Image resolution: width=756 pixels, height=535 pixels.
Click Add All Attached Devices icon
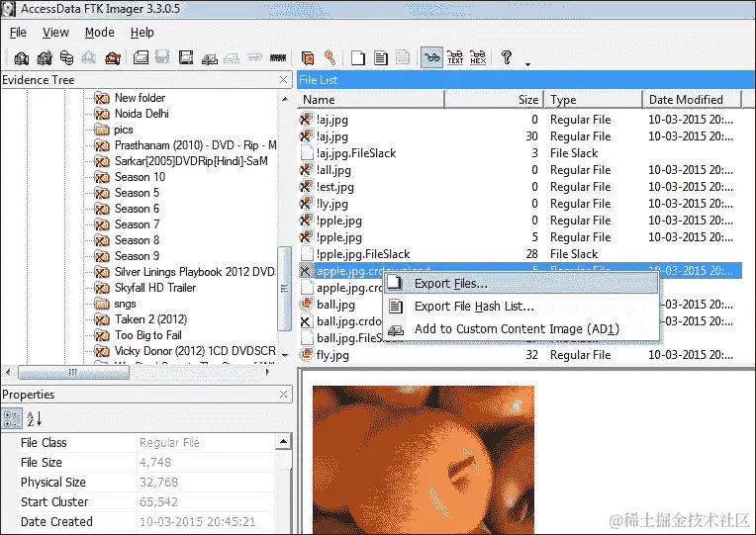45,57
